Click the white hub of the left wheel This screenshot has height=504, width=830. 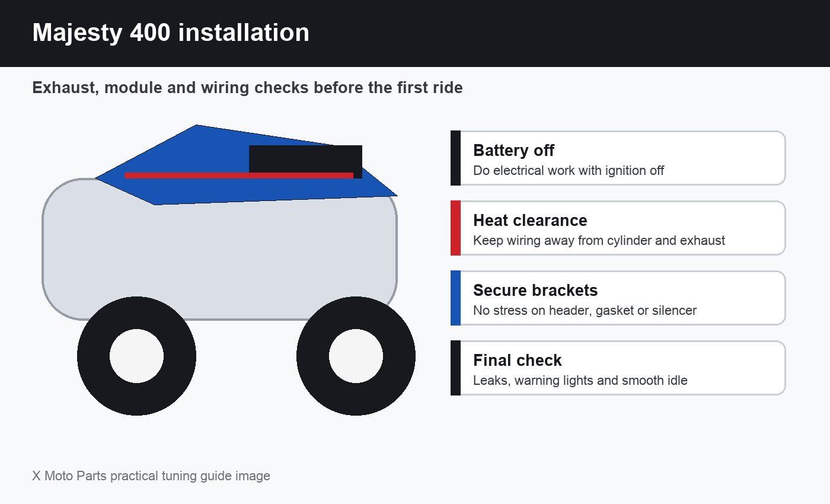pyautogui.click(x=136, y=356)
